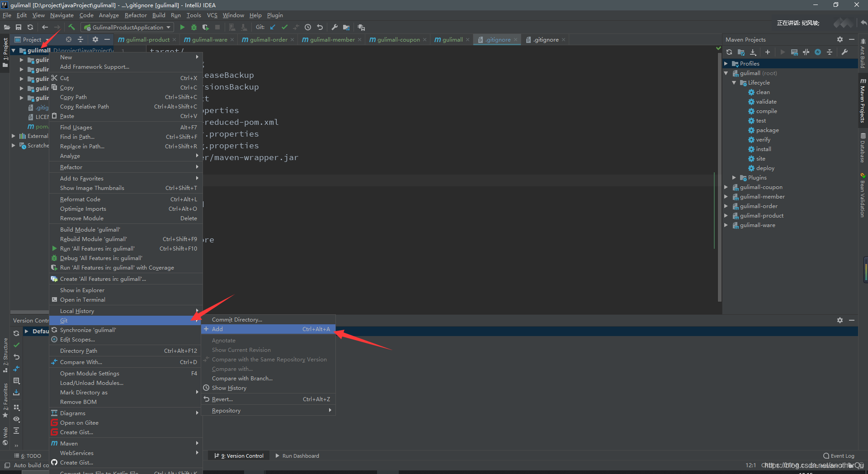
Task: Open Repository submenu in Git menu
Action: 269,411
